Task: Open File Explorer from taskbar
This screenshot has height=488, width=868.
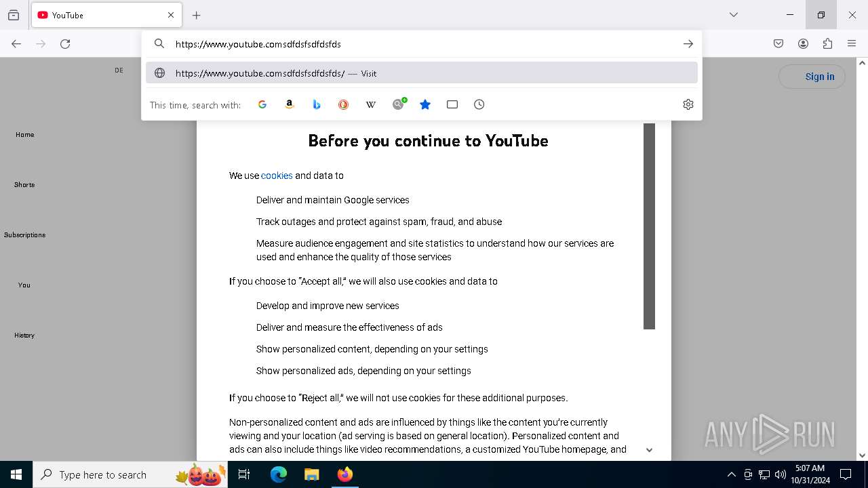Action: pyautogui.click(x=311, y=474)
